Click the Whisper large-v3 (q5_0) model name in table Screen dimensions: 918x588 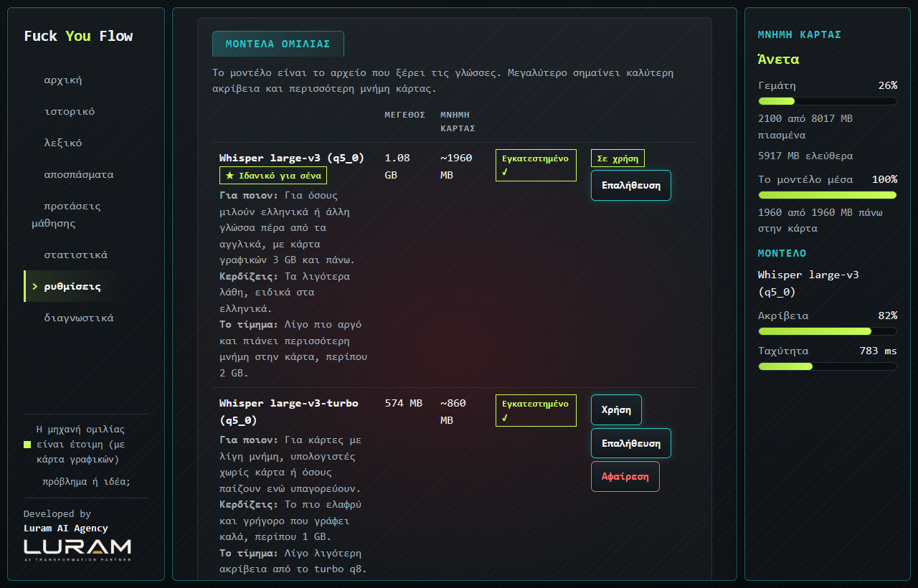tap(292, 158)
